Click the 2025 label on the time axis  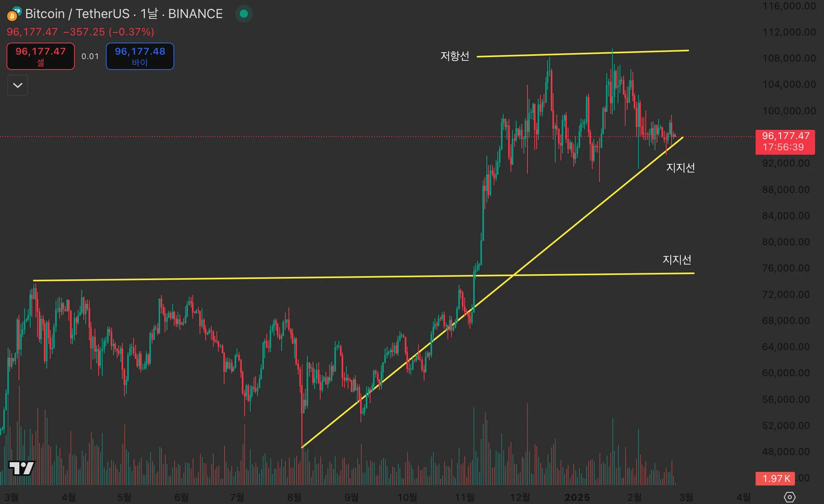coord(577,497)
